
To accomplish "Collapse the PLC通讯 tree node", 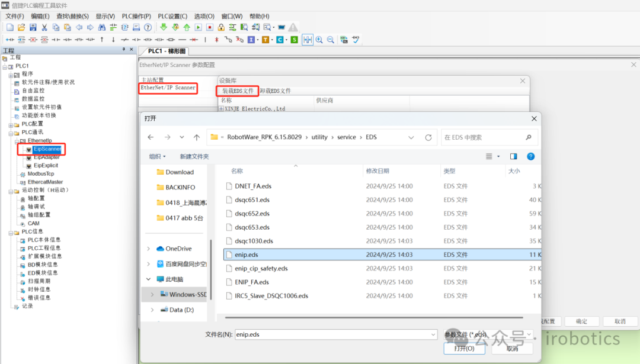I will click(11, 133).
